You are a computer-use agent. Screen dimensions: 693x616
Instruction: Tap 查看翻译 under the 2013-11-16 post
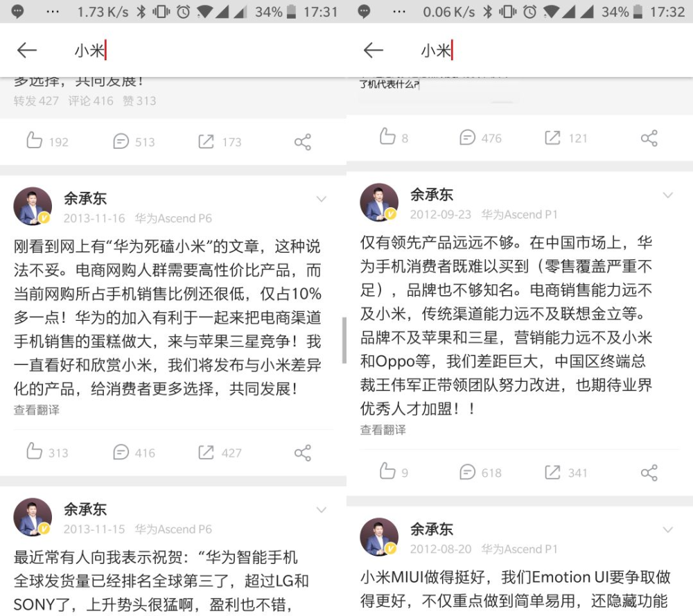37,410
